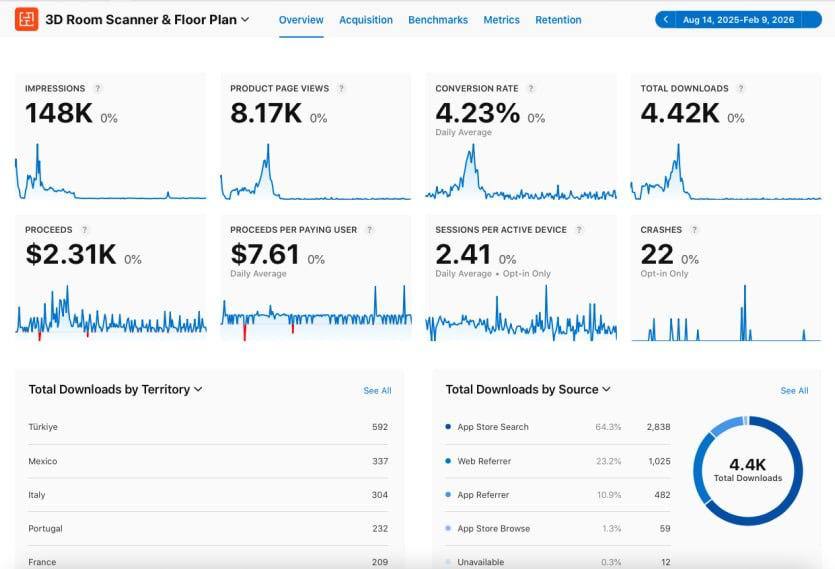Viewport: 835px width, 569px height.
Task: Click the Total Downloads donut chart
Action: (747, 471)
